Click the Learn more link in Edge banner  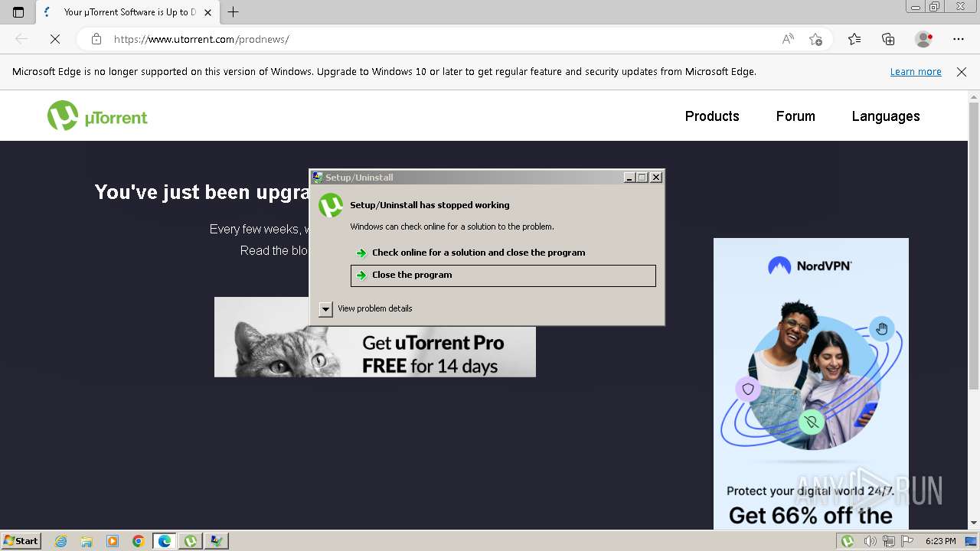(x=916, y=72)
